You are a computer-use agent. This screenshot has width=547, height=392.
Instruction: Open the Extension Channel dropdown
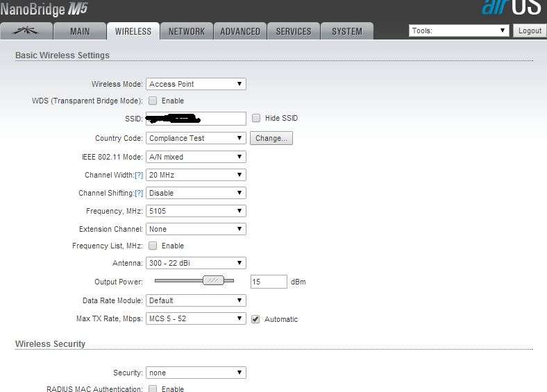[196, 229]
